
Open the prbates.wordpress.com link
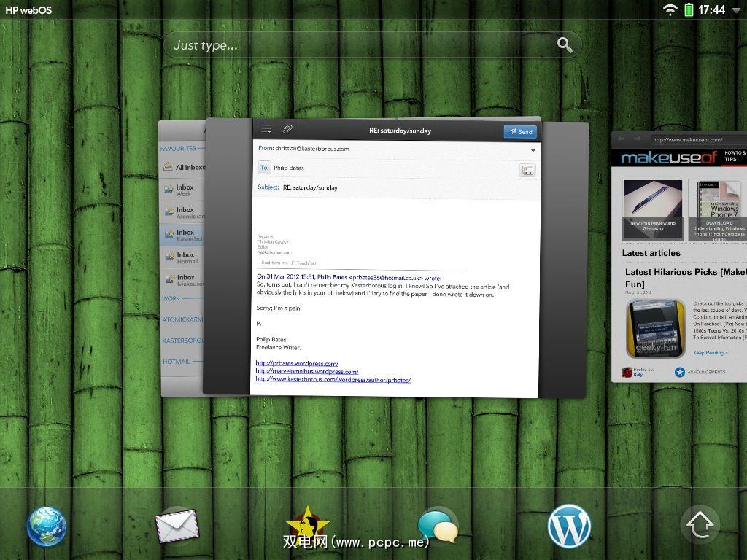pos(297,363)
